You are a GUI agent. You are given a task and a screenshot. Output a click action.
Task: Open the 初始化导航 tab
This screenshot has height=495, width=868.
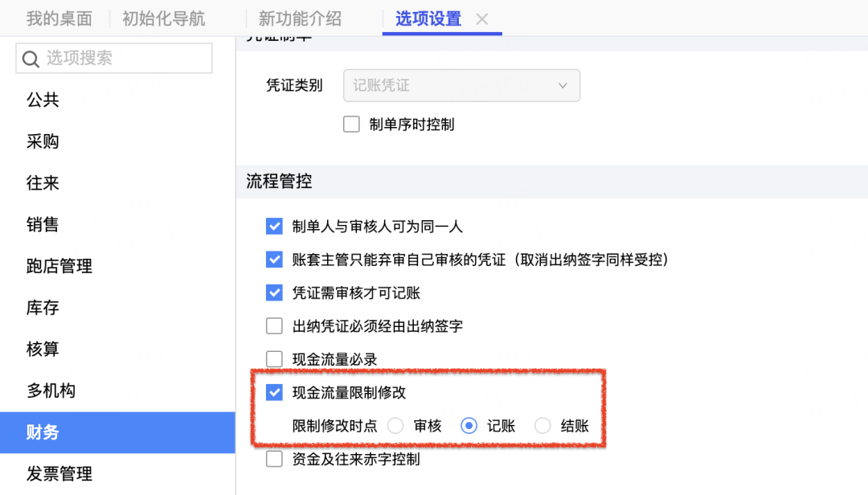coord(163,18)
